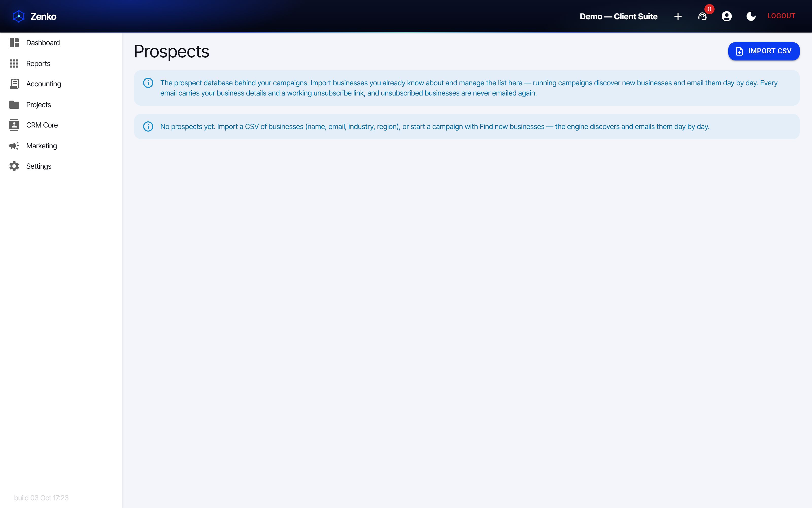Click the build 03 Oct 17:23 label
Viewport: 812px width, 508px height.
pyautogui.click(x=41, y=498)
